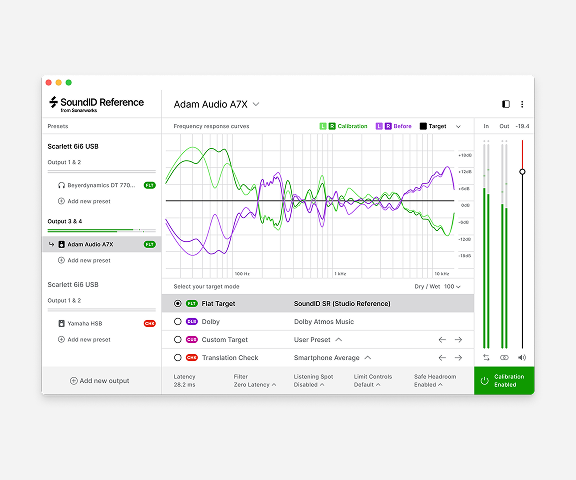
Task: Click the active-output arrow icon by Adam Audio A7X
Action: pos(51,244)
